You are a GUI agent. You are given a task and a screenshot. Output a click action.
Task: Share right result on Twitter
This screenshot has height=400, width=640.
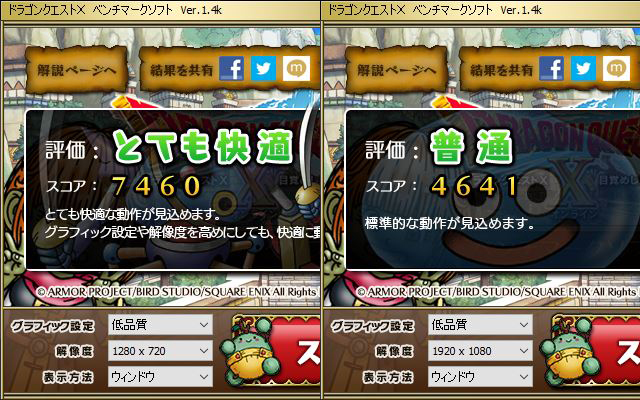coord(583,69)
